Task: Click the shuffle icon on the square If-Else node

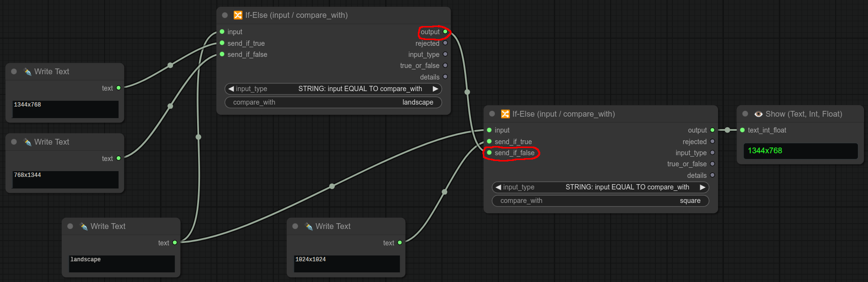Action: (505, 114)
